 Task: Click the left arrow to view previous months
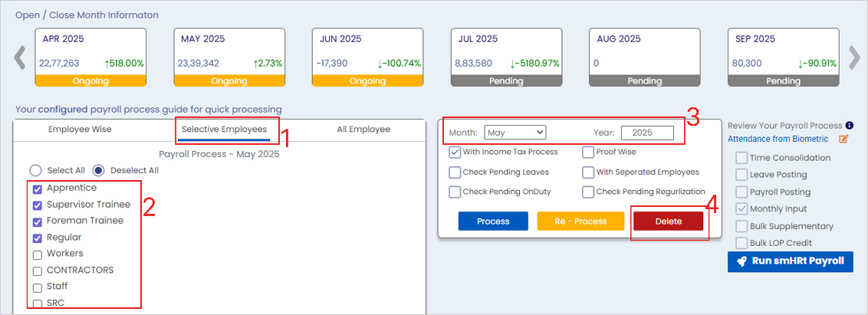[21, 57]
